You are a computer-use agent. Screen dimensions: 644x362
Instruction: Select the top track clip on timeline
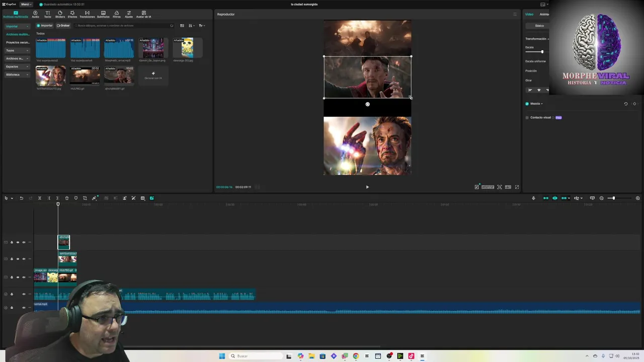[64, 242]
